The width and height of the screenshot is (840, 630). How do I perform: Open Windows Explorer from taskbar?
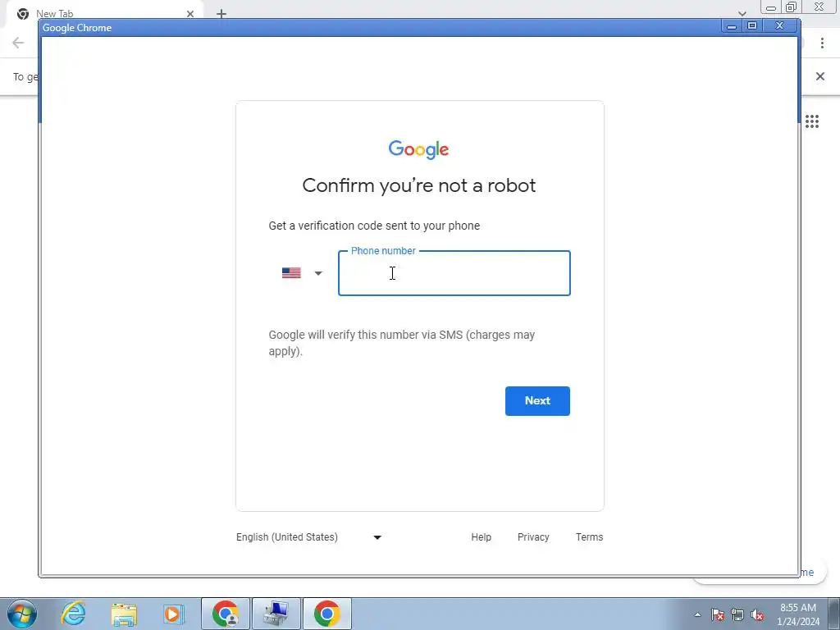point(124,614)
